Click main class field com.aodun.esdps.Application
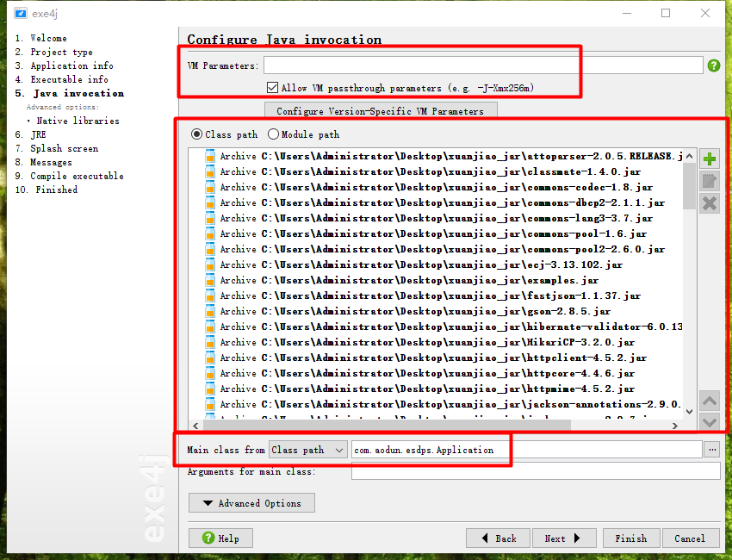Image resolution: width=732 pixels, height=560 pixels. pos(526,450)
